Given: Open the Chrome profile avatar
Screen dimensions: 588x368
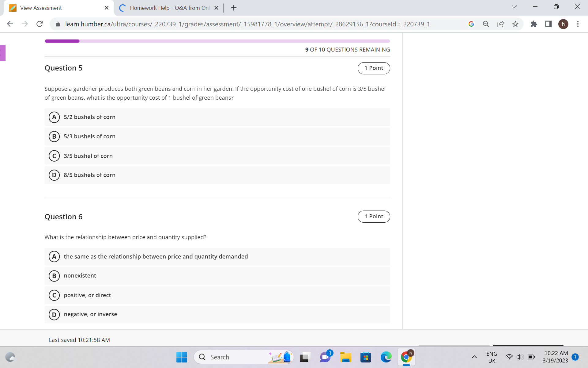Looking at the screenshot, I should click(x=564, y=24).
